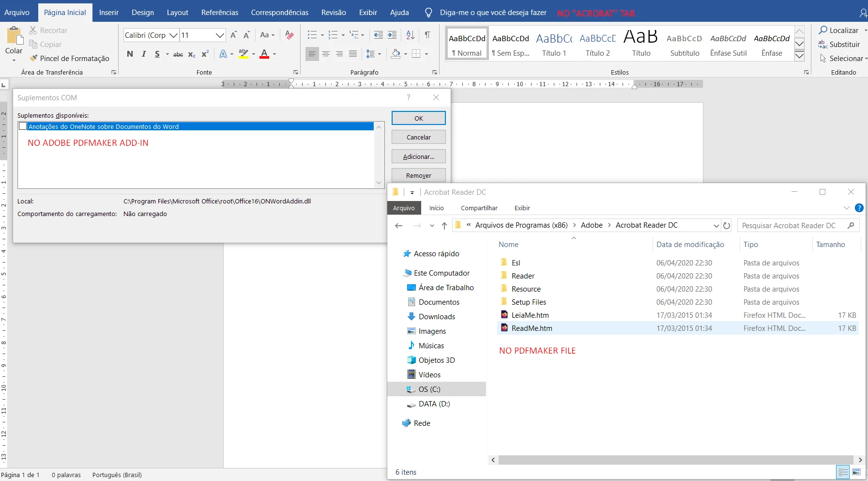868x481 pixels.
Task: Open Compartilhar tab in Explorer
Action: [x=479, y=208]
